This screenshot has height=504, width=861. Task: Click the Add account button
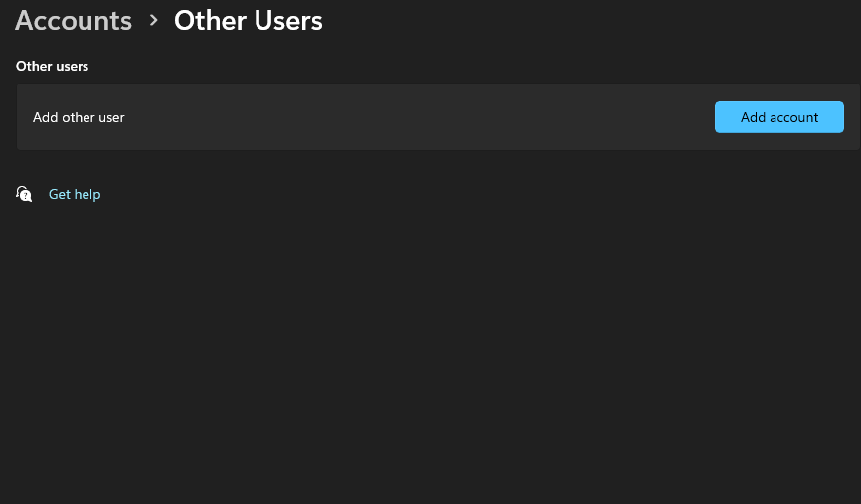click(779, 117)
